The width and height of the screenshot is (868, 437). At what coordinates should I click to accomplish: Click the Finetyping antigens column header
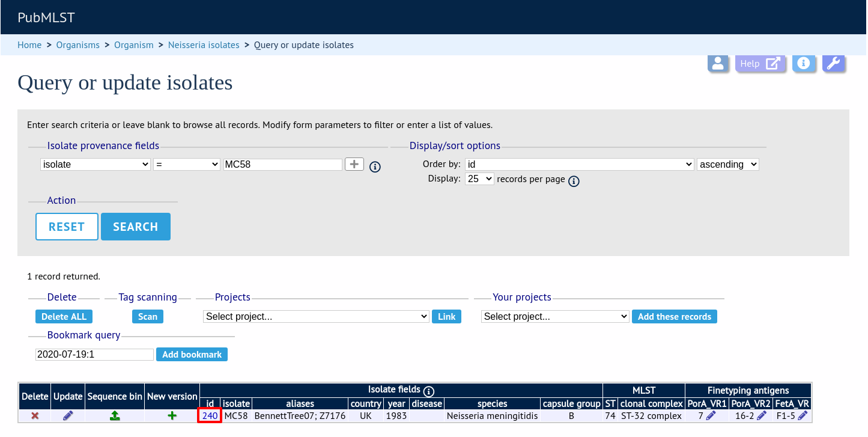click(748, 390)
